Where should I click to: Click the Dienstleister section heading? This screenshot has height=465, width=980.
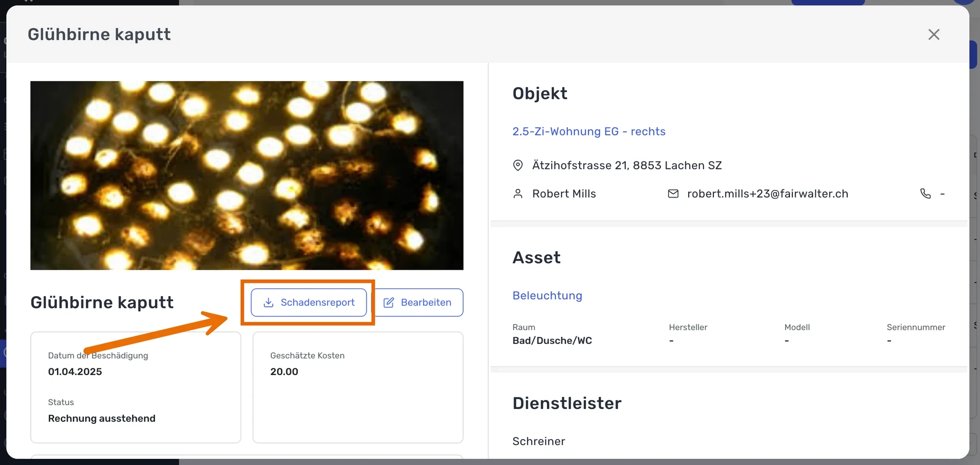[x=567, y=403]
